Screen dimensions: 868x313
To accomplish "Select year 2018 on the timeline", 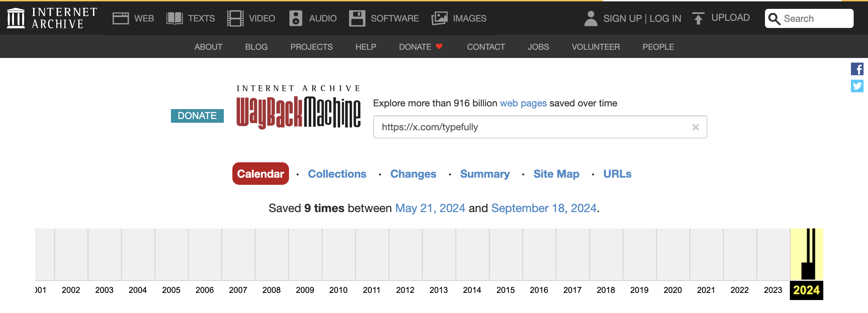I will click(606, 290).
